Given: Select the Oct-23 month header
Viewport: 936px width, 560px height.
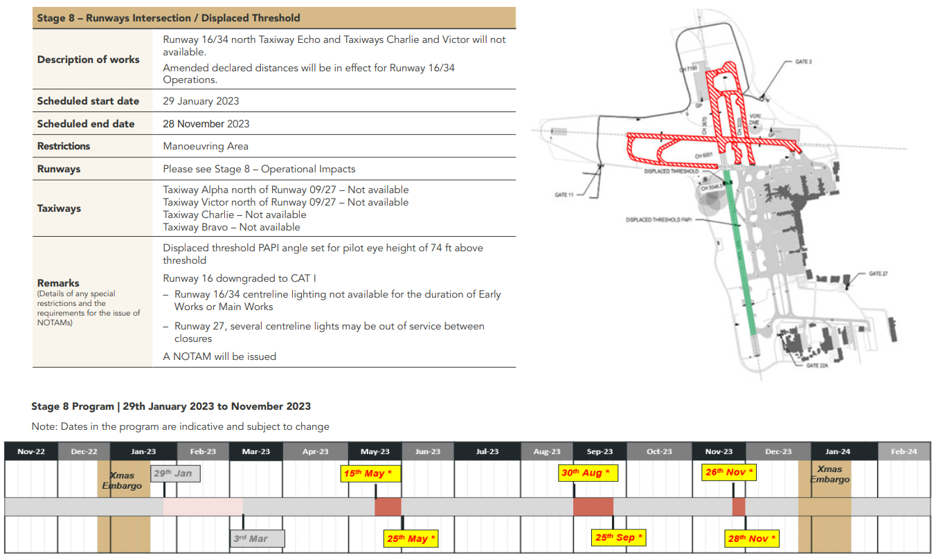Looking at the screenshot, I should 659,451.
